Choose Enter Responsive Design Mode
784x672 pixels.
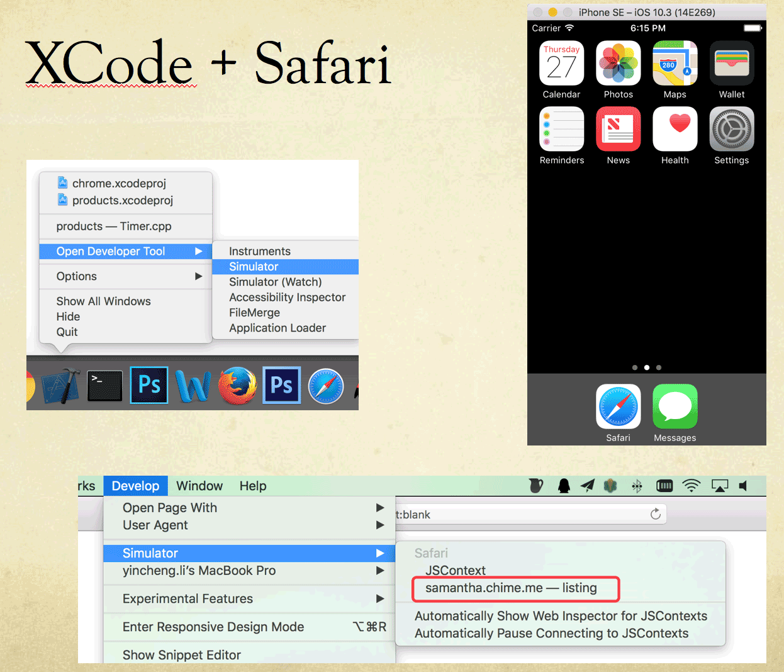(249, 627)
